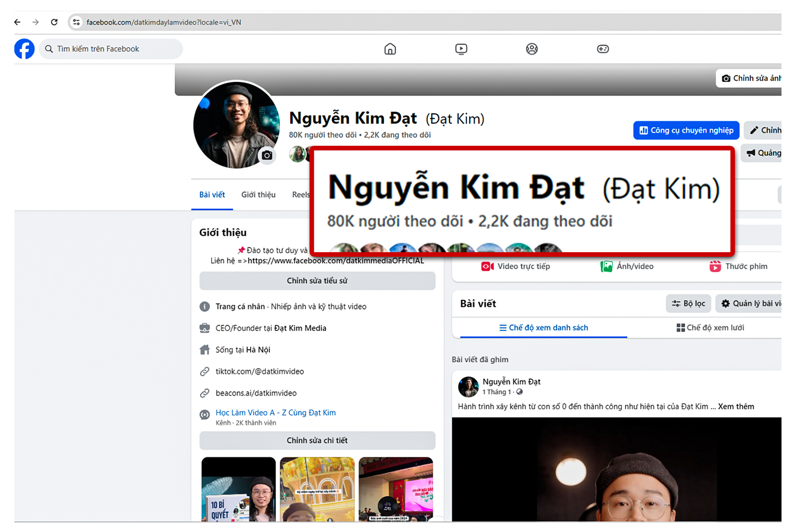Click Công cụ chuyên nghiệp button
The image size is (798, 532).
pos(686,130)
